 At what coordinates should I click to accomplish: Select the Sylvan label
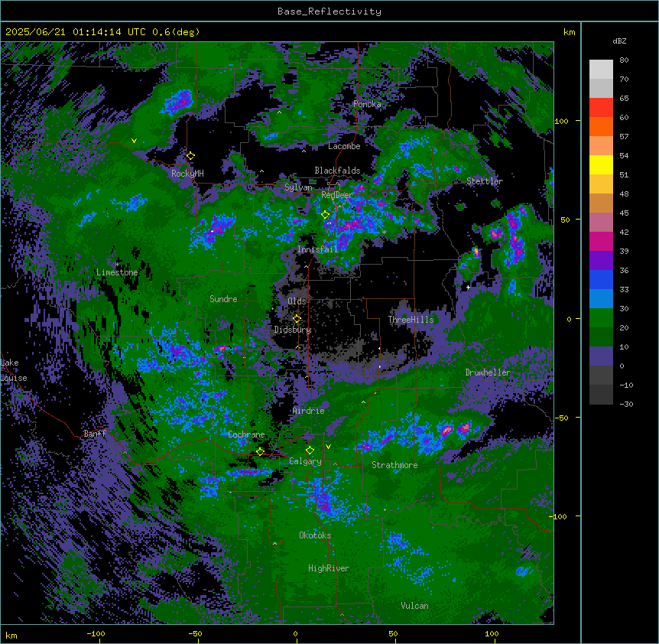[298, 187]
